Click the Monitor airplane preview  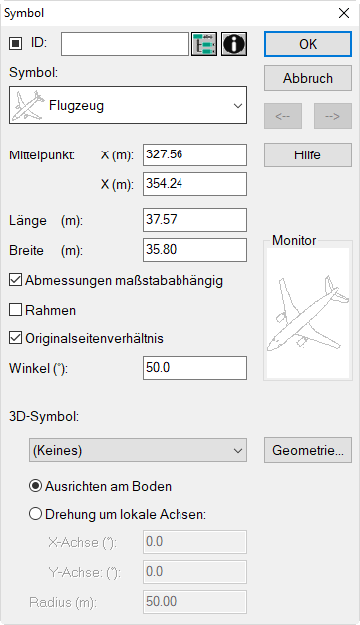308,313
